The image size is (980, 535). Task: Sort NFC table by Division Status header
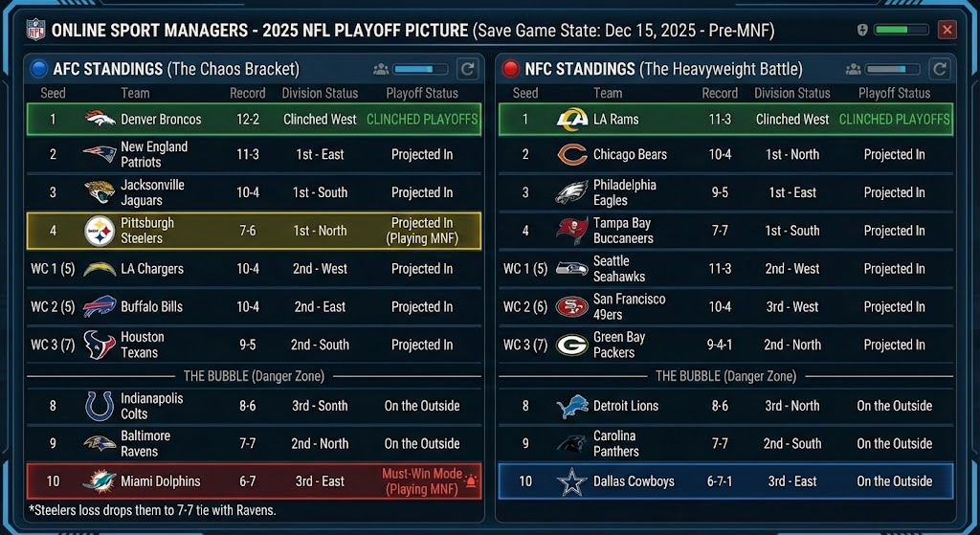792,94
